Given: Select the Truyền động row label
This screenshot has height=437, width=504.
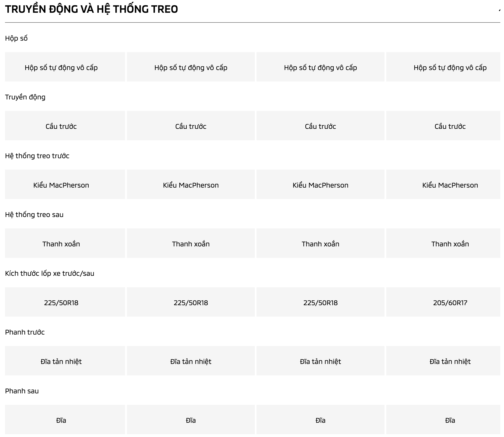Looking at the screenshot, I should (x=25, y=97).
